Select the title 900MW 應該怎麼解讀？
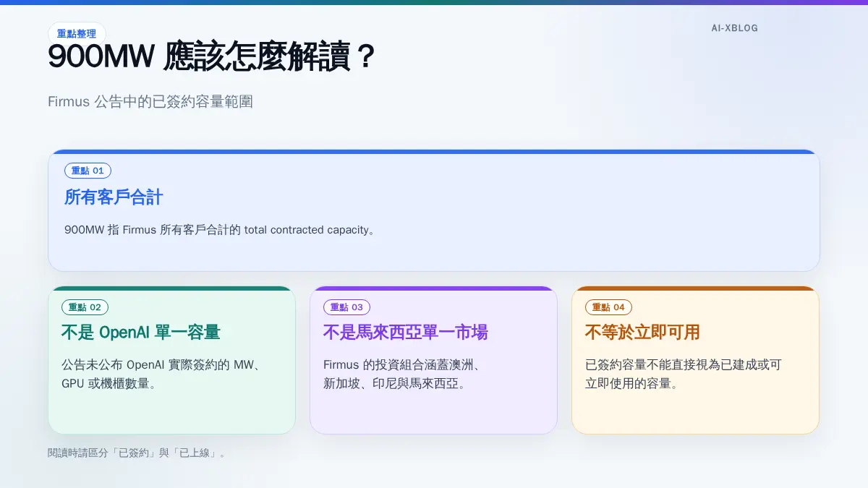The width and height of the screenshot is (868, 488). point(211,57)
